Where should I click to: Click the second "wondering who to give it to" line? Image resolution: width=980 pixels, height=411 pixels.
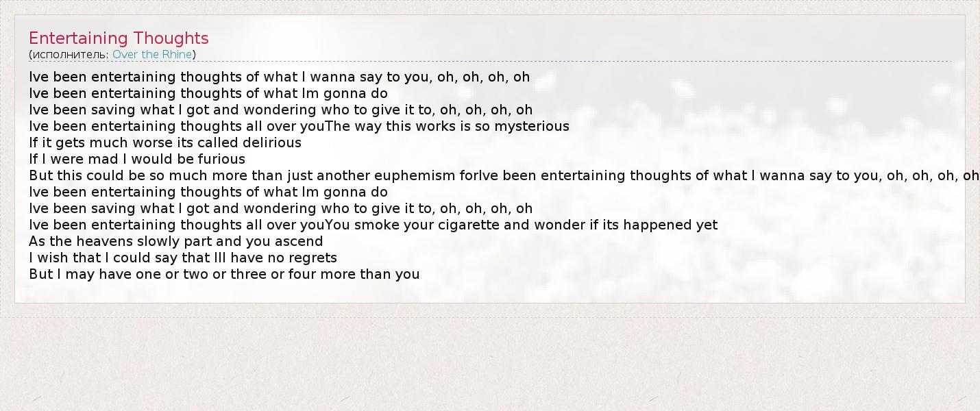[x=280, y=208]
